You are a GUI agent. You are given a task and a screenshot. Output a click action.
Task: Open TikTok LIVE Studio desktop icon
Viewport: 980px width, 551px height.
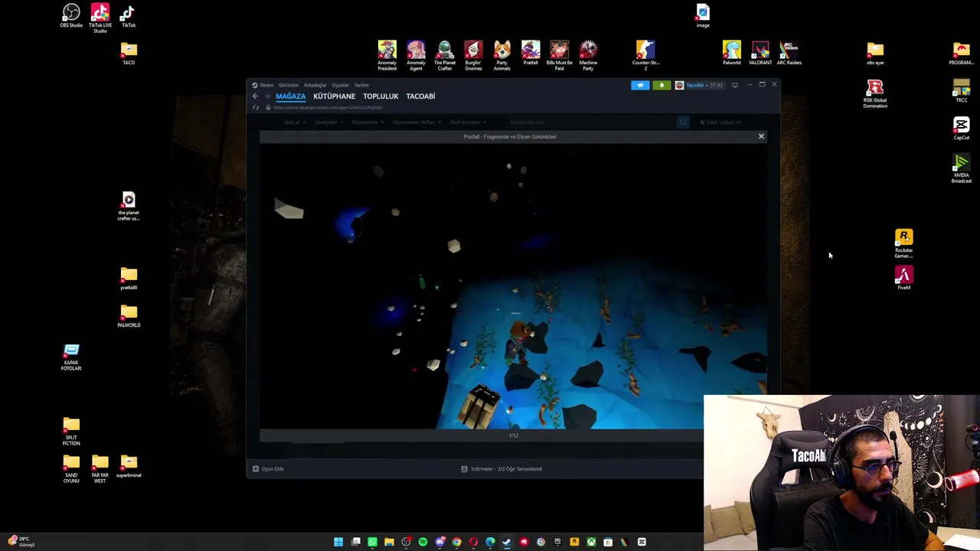click(100, 18)
